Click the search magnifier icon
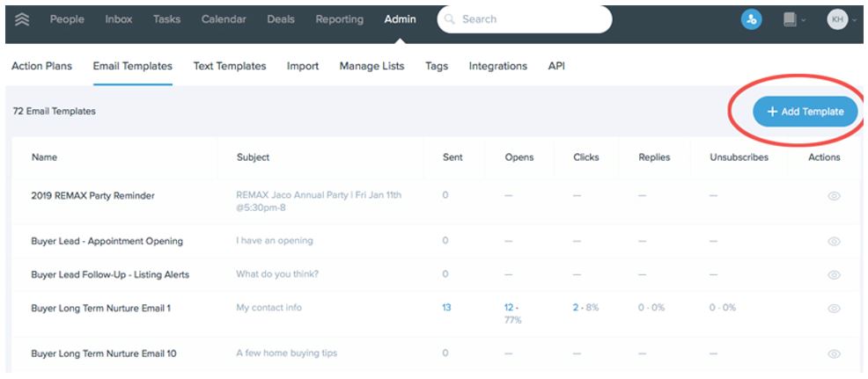This screenshot has height=379, width=868. [451, 19]
